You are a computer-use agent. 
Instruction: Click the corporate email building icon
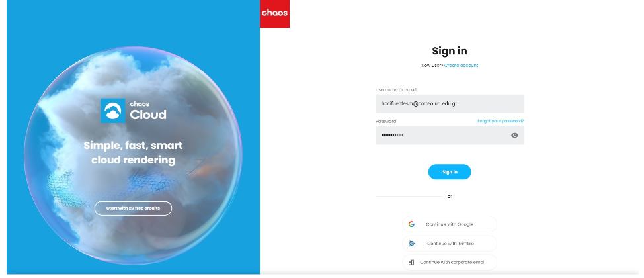411,262
